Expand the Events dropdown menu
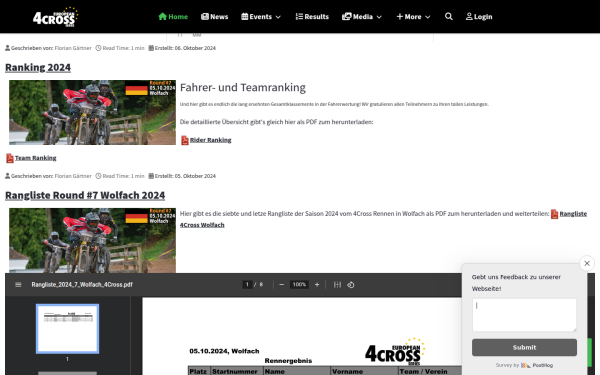Image resolution: width=600 pixels, height=375 pixels. (x=261, y=17)
